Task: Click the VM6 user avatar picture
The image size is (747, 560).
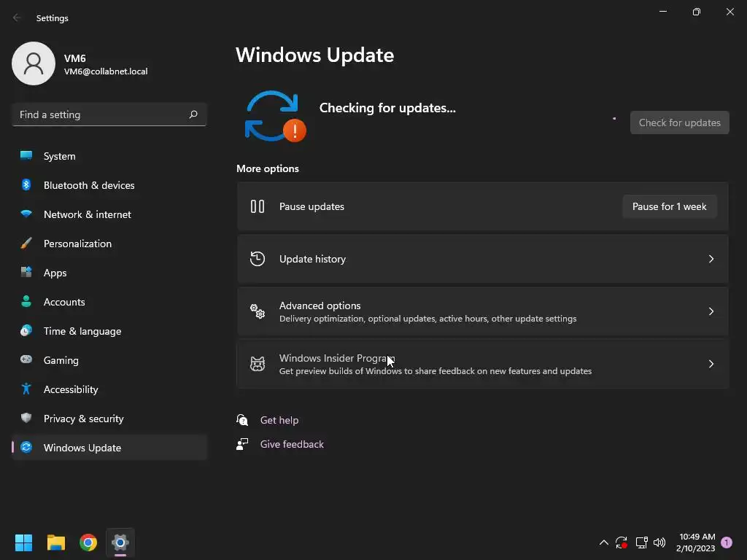Action: click(x=34, y=63)
